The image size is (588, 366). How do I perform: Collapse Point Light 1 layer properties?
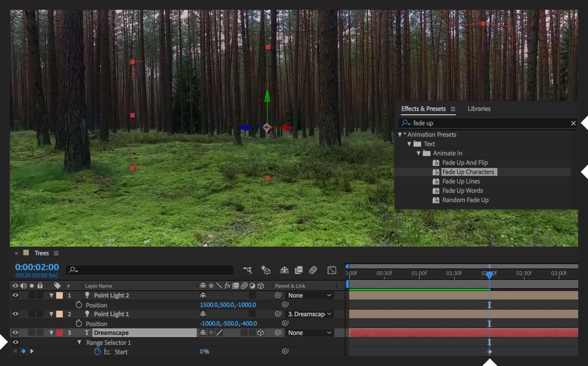tap(51, 314)
